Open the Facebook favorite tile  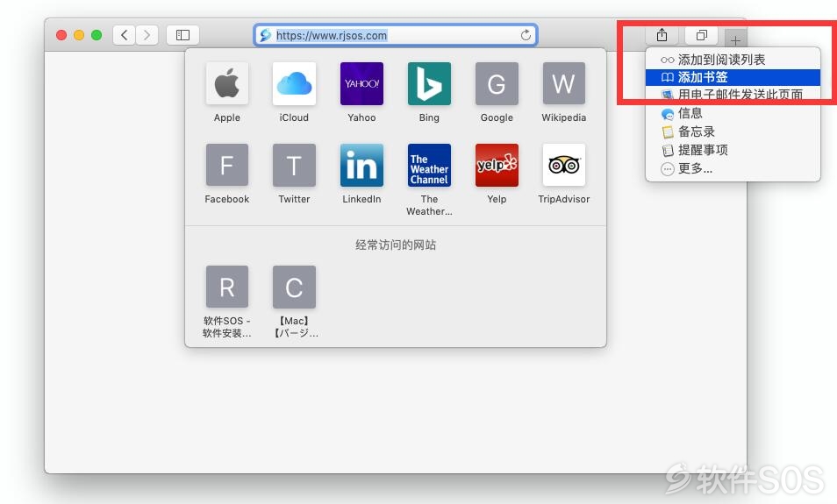coord(227,166)
